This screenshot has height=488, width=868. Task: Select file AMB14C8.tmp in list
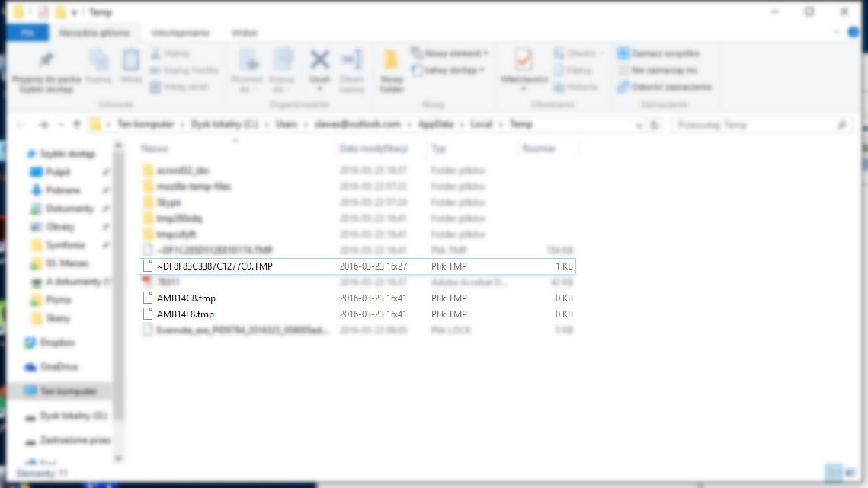tap(357, 298)
